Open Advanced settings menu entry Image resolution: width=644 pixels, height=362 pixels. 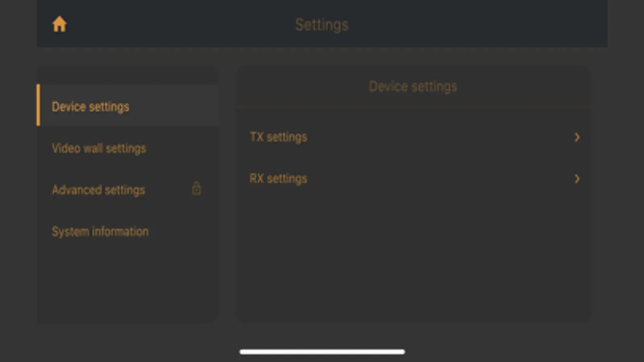(x=98, y=190)
